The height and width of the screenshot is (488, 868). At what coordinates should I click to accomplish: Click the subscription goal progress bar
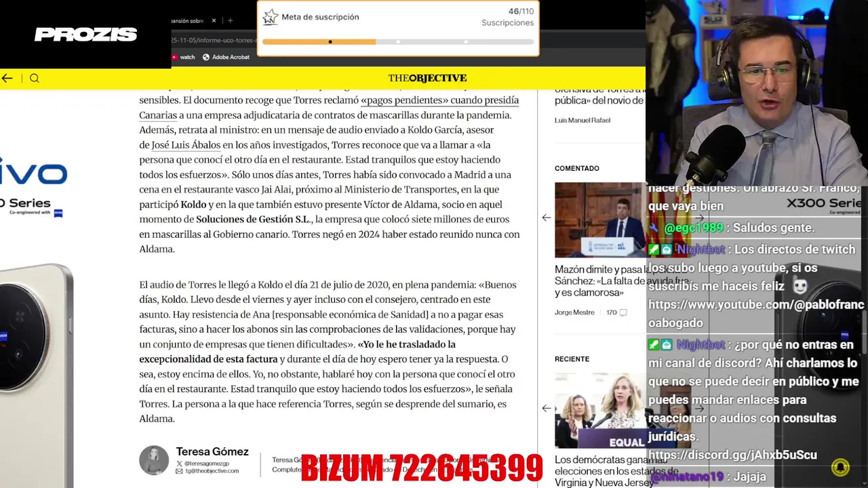(x=398, y=42)
